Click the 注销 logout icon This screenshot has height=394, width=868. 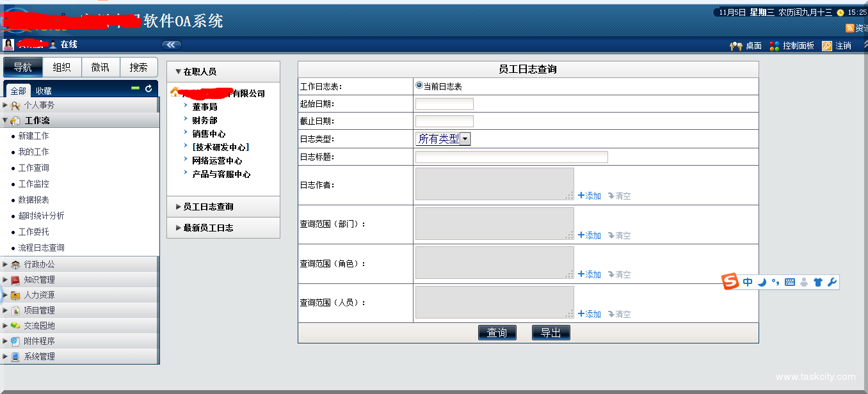tap(827, 46)
